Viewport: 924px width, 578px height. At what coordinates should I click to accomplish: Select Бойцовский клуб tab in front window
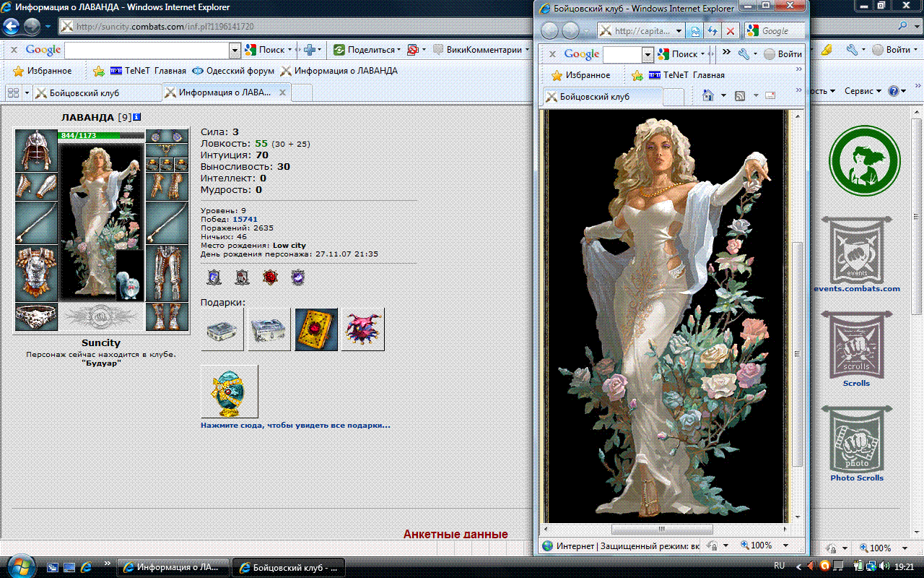[x=602, y=96]
